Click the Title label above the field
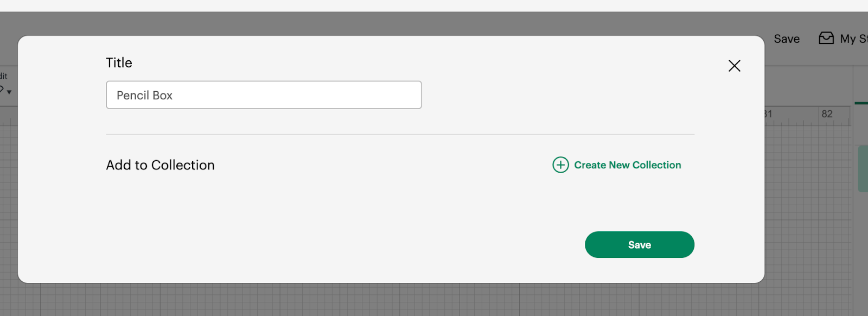 click(x=119, y=62)
